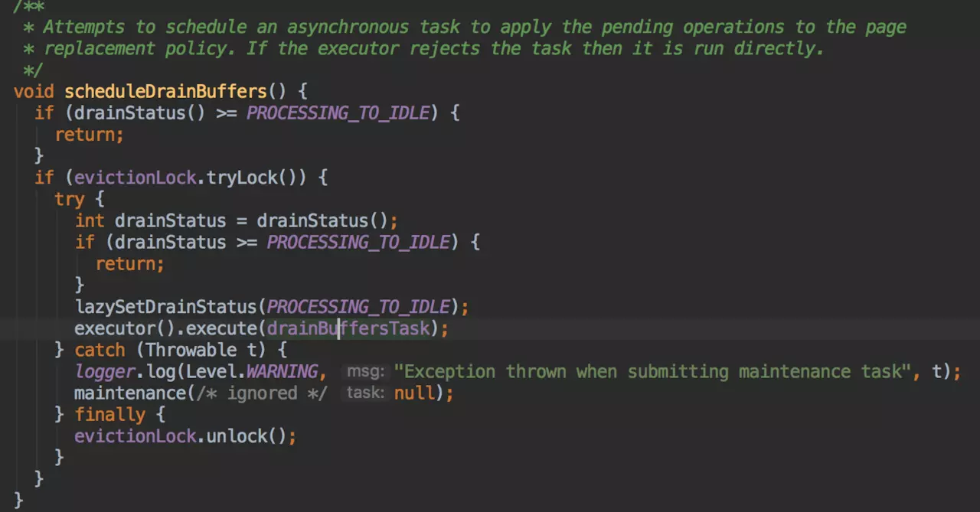Click the executor() call
Viewport: 980px width, 512px height.
tap(125, 328)
